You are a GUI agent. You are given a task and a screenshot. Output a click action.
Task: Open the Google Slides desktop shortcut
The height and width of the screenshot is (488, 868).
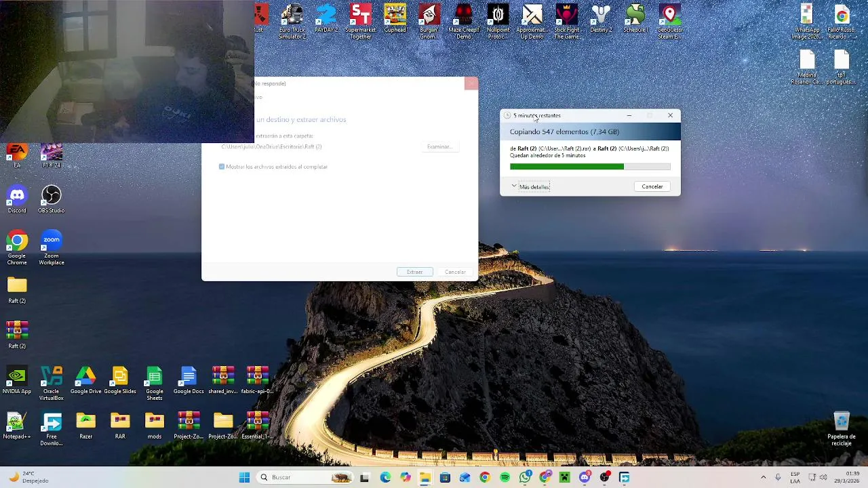point(120,381)
